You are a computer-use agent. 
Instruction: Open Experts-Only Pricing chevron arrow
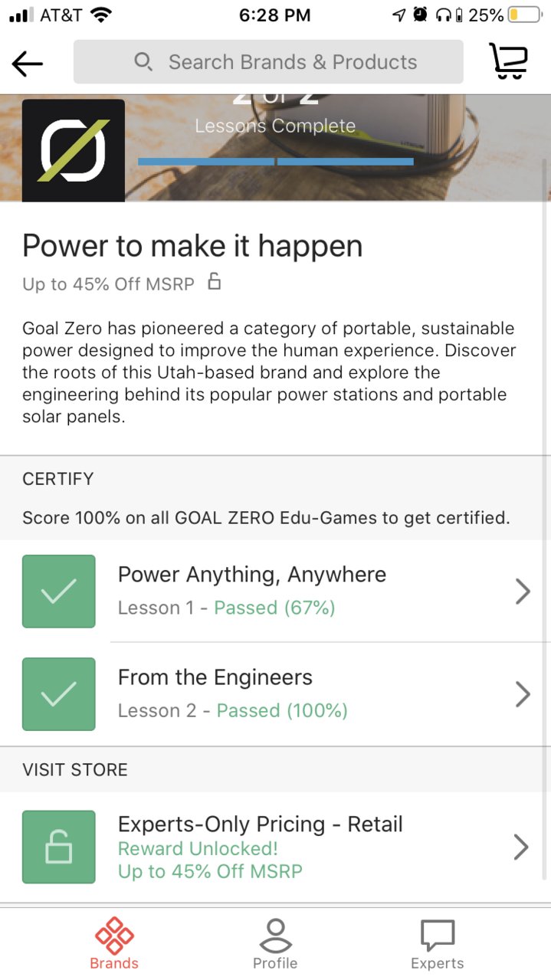tap(521, 847)
